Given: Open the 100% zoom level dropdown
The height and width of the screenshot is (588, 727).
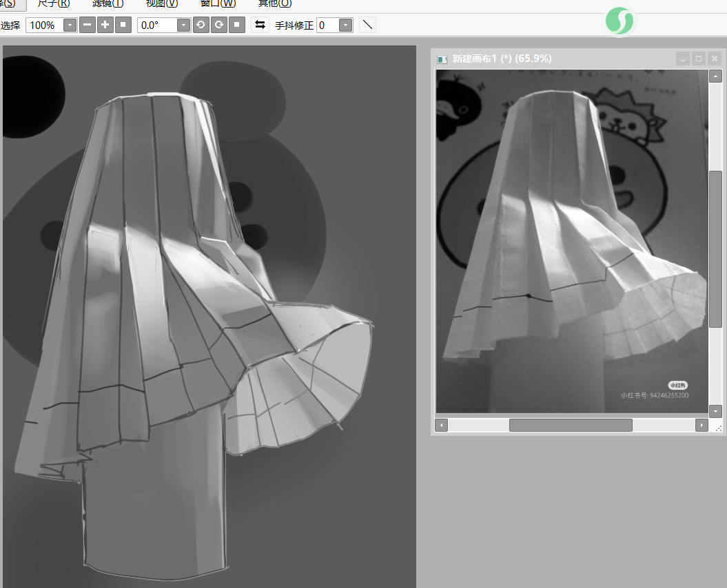Looking at the screenshot, I should coord(70,25).
